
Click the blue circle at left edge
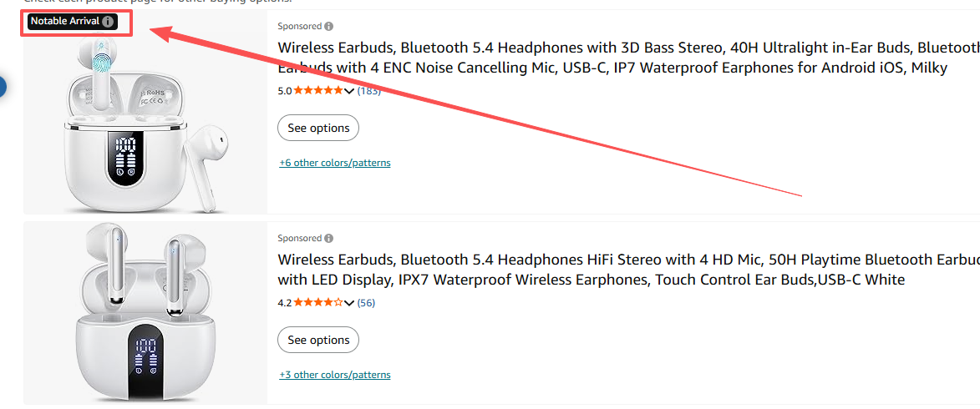(x=3, y=86)
